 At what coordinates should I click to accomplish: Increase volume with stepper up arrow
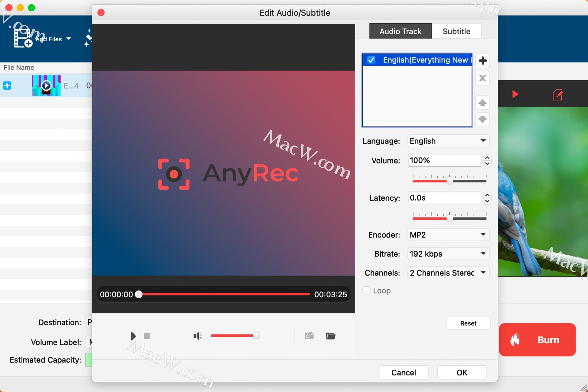[487, 157]
